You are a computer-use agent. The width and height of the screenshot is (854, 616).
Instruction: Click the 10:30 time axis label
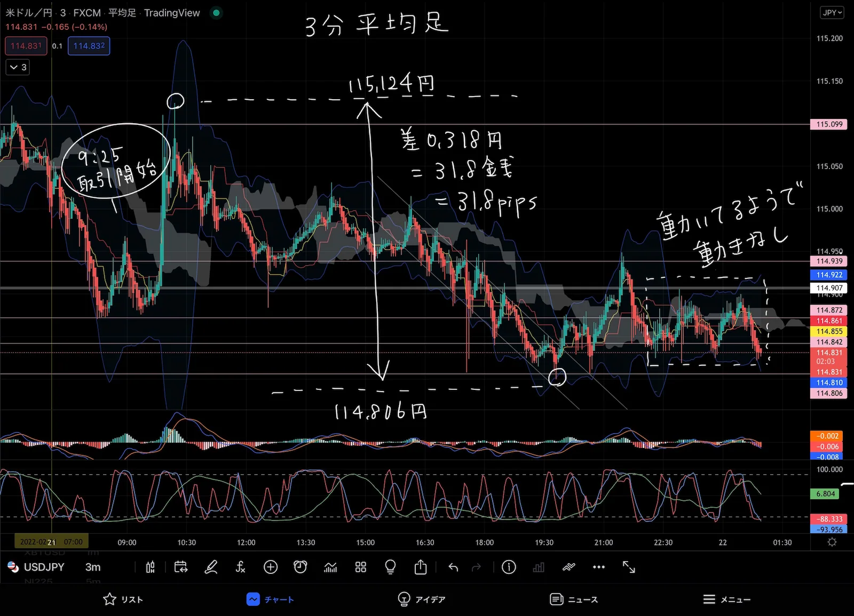pos(186,542)
